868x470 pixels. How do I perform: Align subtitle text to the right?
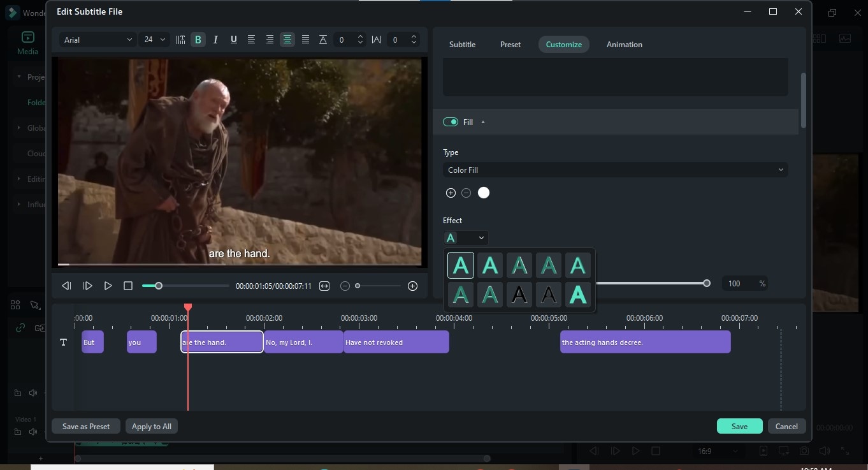[270, 40]
